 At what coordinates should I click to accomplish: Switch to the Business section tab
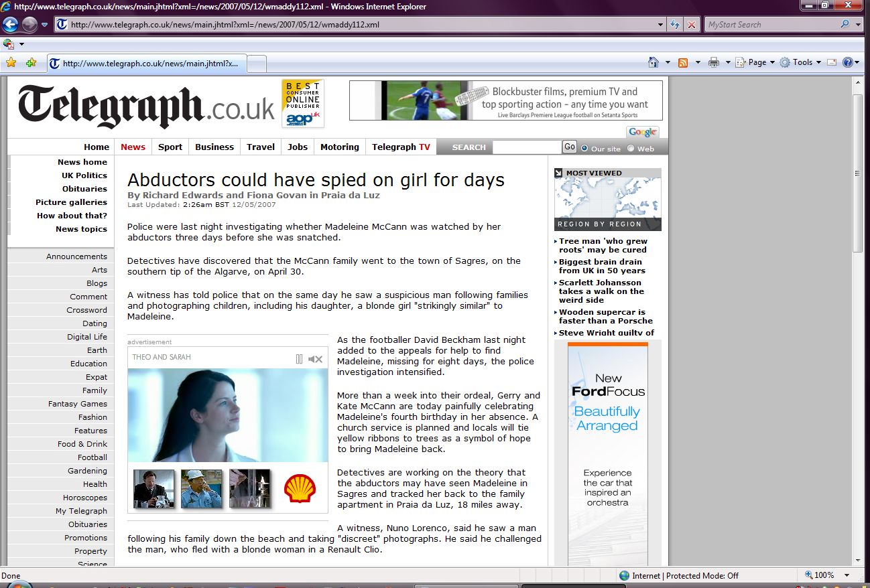coord(214,147)
